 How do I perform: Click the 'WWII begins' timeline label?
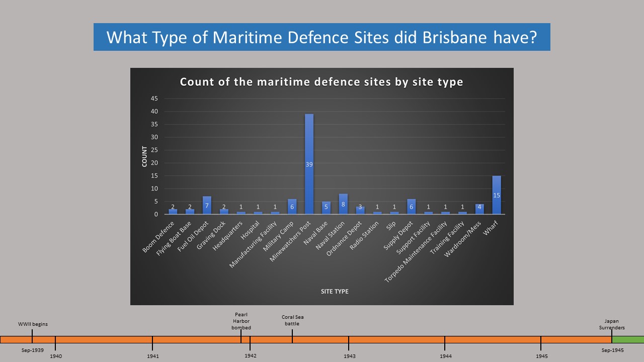click(33, 324)
